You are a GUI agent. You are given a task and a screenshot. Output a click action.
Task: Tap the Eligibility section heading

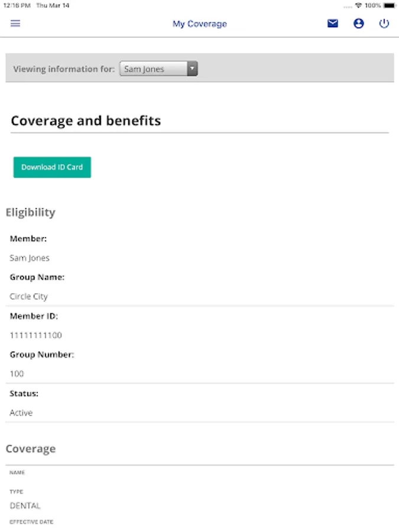pos(30,212)
